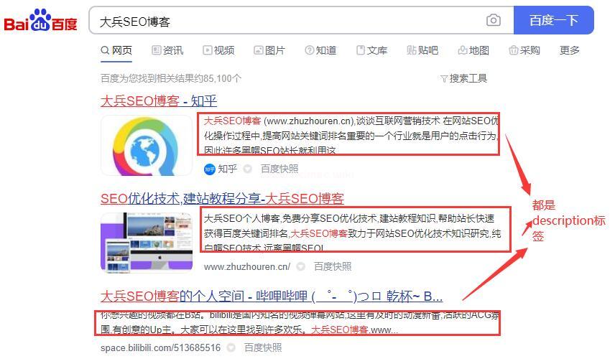Open the 知道 tab
The height and width of the screenshot is (364, 615).
pyautogui.click(x=320, y=50)
